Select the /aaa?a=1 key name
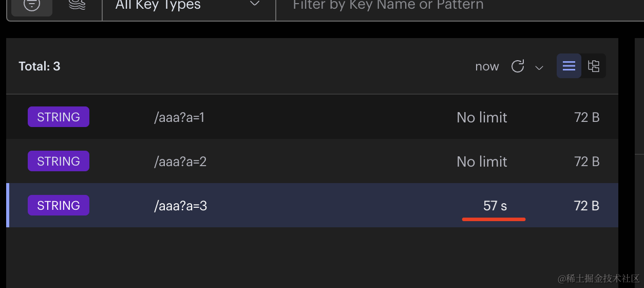644x288 pixels. [x=179, y=117]
